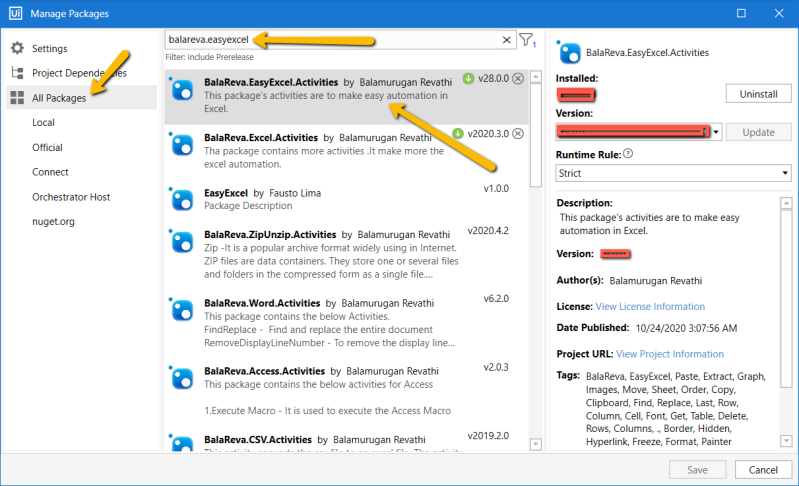Click BalaReva.EasyExcel.Activities package icon in list
Viewport: 799px width, 486px height.
pyautogui.click(x=182, y=90)
